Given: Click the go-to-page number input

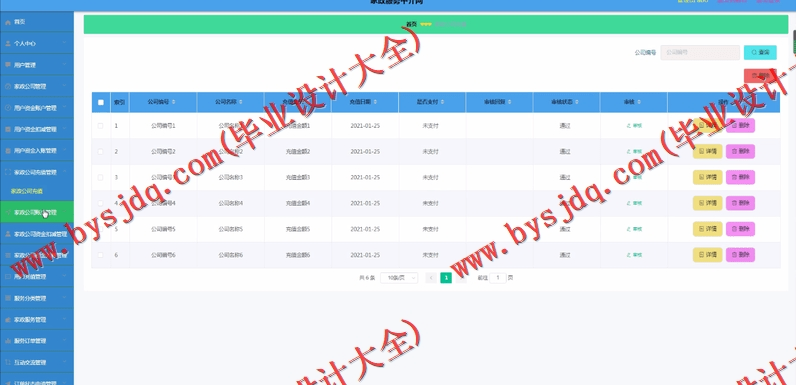Looking at the screenshot, I should (498, 278).
